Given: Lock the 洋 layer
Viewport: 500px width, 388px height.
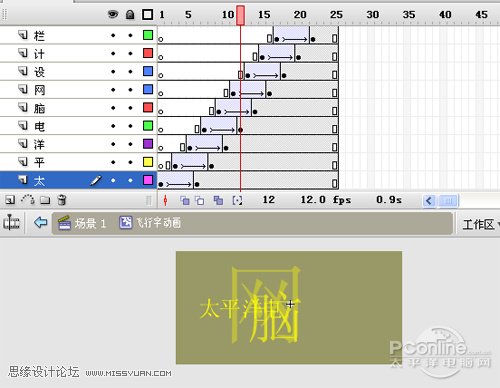Looking at the screenshot, I should pos(130,144).
